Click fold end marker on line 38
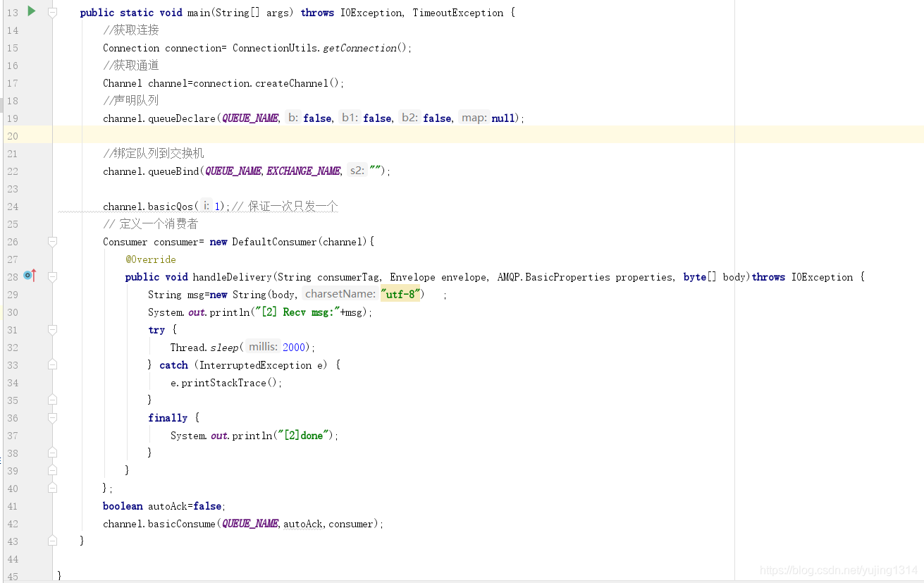This screenshot has height=583, width=924. pyautogui.click(x=52, y=453)
